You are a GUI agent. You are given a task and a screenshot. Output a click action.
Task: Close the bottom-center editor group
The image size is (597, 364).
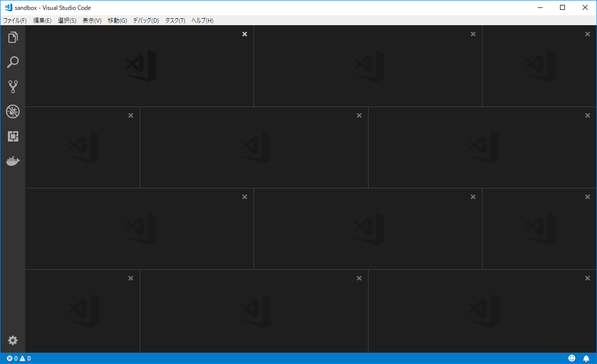tap(359, 278)
